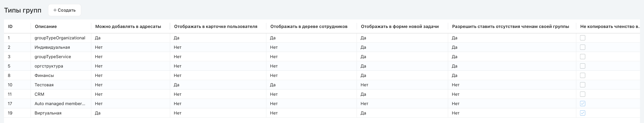Toggle checkbox in Тестовая row
Viewport: 644px width, 123px height.
tap(583, 85)
